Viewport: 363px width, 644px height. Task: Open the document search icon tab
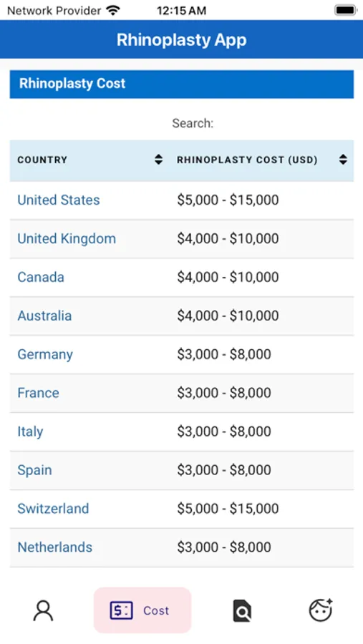(242, 611)
